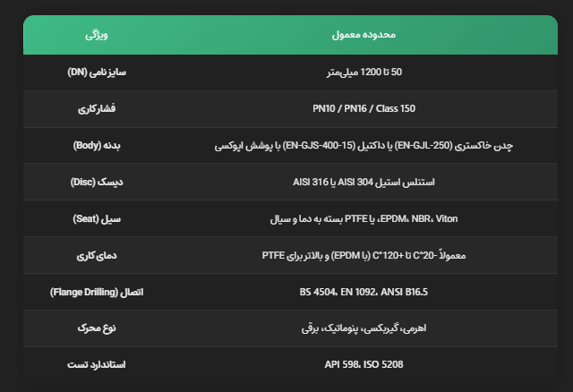Select the اتصال (Flange Drilling) row label

pyautogui.click(x=96, y=292)
